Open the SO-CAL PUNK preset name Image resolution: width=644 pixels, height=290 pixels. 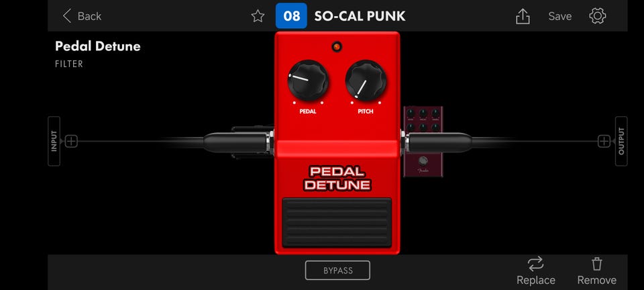coord(360,16)
